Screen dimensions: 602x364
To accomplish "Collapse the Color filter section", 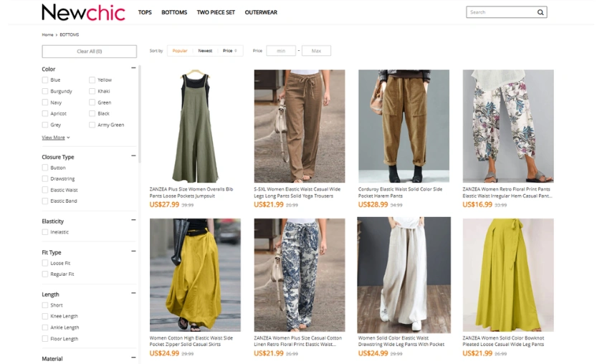I will tap(133, 68).
